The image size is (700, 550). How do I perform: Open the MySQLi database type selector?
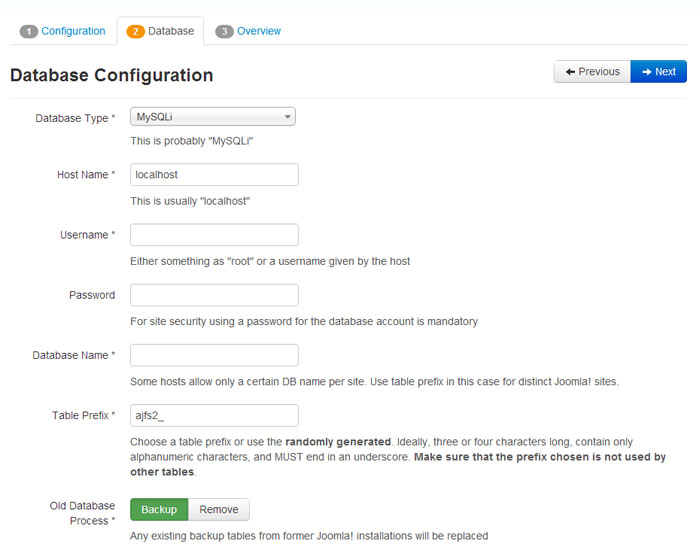click(212, 117)
